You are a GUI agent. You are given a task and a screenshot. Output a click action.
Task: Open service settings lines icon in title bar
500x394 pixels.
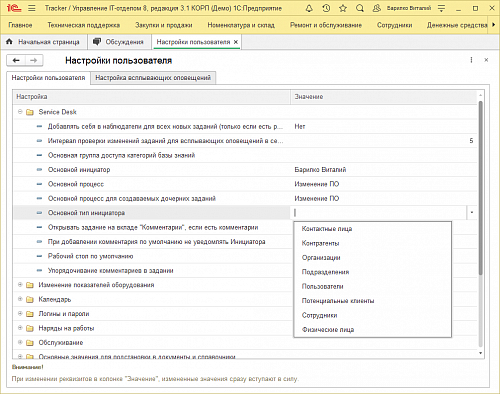(x=441, y=8)
